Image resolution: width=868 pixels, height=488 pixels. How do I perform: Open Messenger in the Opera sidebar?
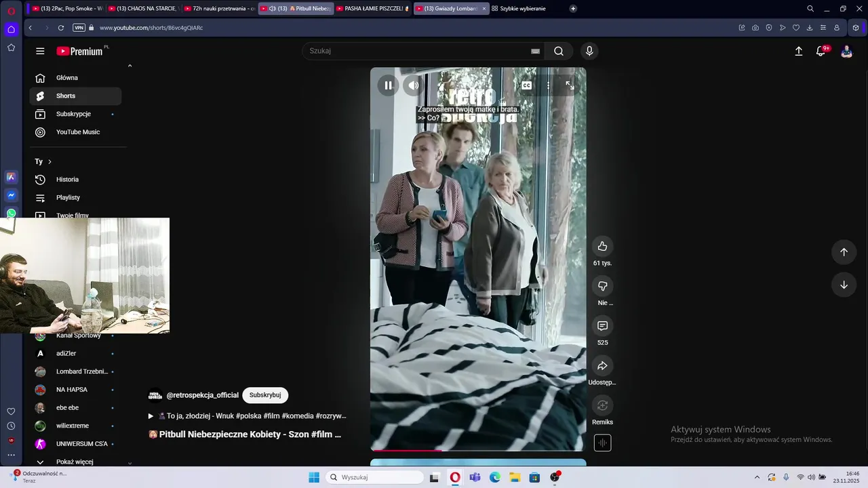pyautogui.click(x=11, y=195)
